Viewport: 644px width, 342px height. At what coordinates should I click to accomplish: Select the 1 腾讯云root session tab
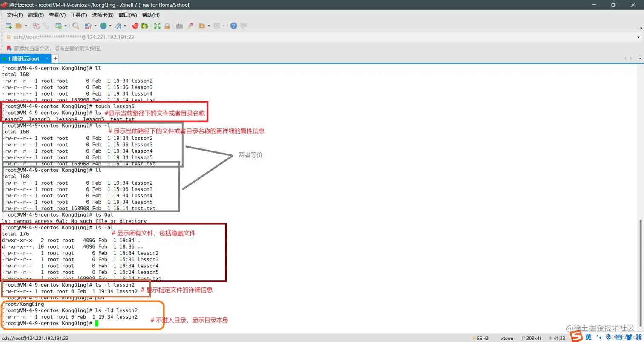point(26,58)
